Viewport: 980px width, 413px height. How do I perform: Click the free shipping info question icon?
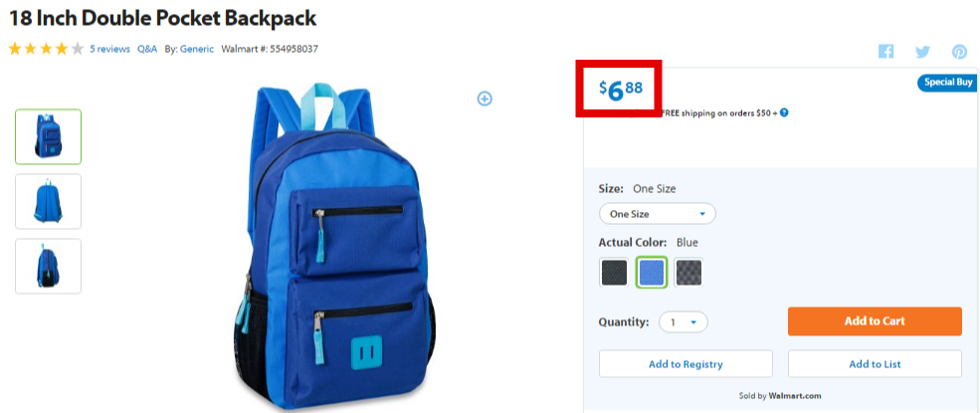pyautogui.click(x=784, y=113)
